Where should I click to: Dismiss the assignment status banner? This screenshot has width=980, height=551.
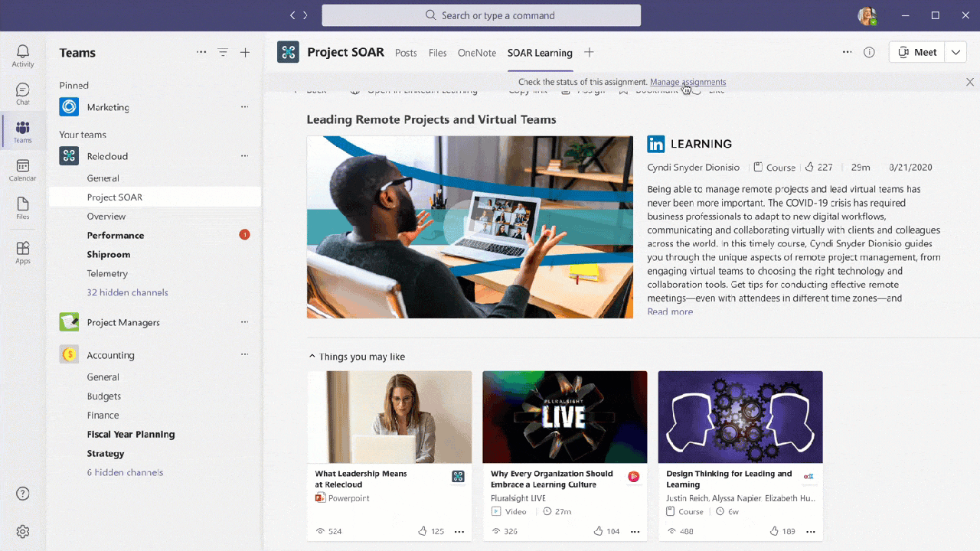click(969, 82)
